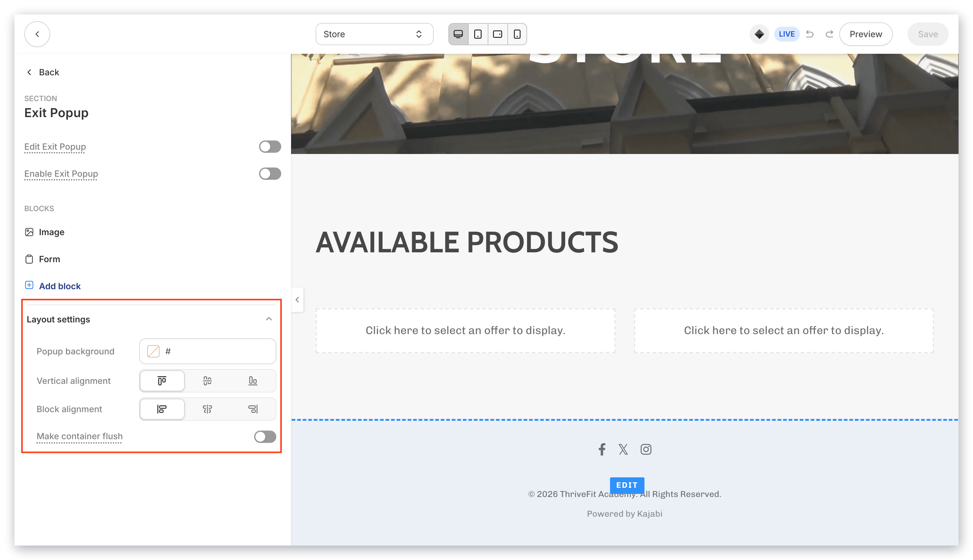Click the Powered by Kajabi text
This screenshot has width=973, height=560.
tap(624, 514)
